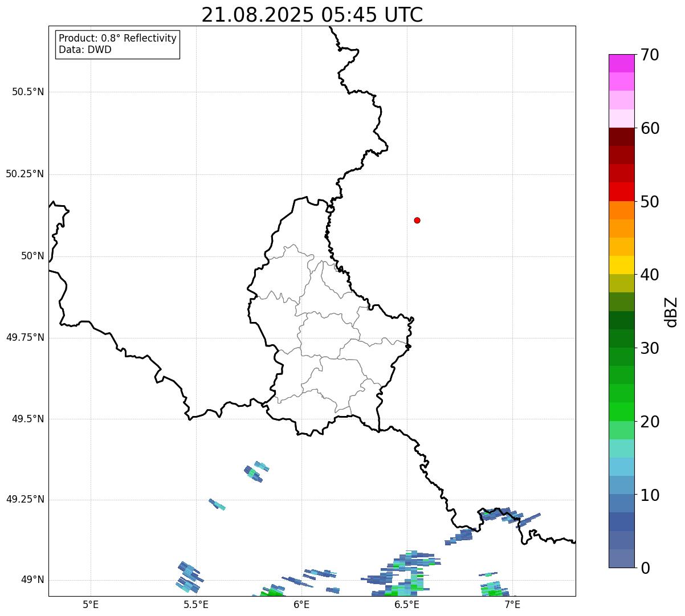Click the colorbar tick label 30

650,348
